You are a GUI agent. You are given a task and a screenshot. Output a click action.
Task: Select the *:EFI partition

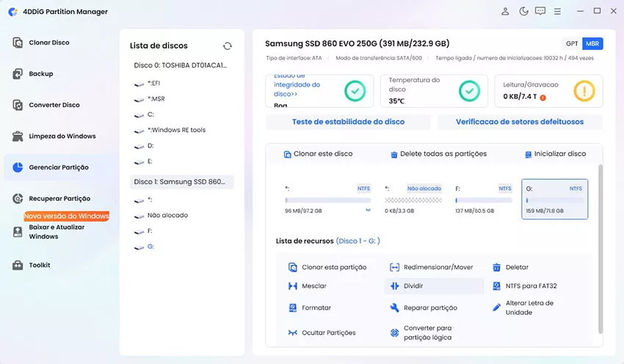coord(153,83)
